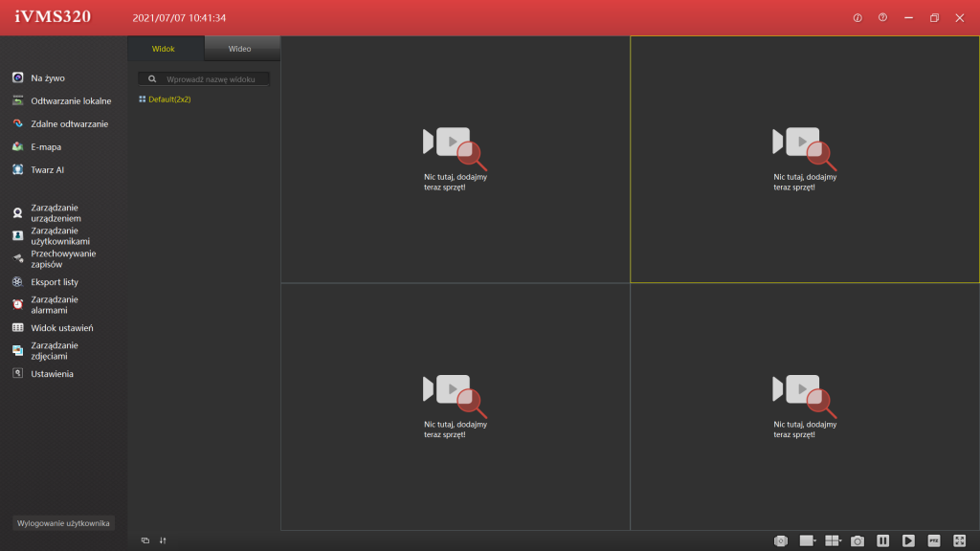
Task: Take a snapshot with the camera icon
Action: [x=857, y=540]
